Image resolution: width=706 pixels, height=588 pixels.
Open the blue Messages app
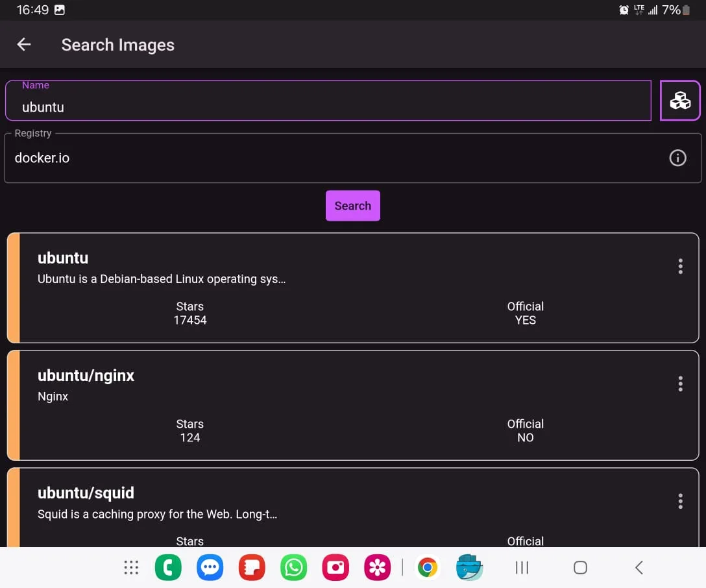click(x=210, y=567)
